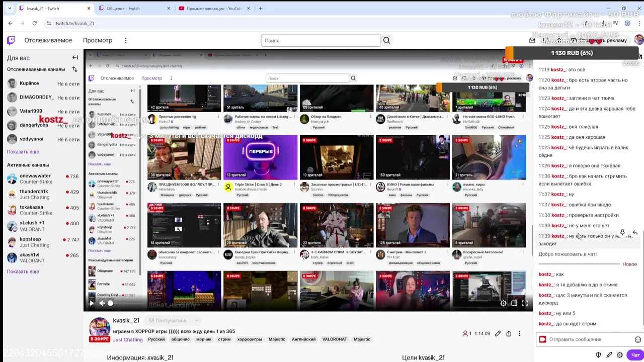Open the Отслеживаемое navigation item

click(x=48, y=40)
